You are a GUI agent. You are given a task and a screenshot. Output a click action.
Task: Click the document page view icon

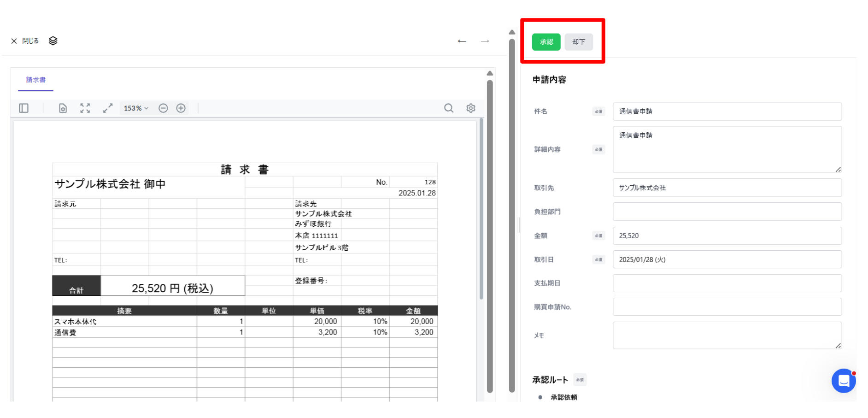[x=63, y=108]
